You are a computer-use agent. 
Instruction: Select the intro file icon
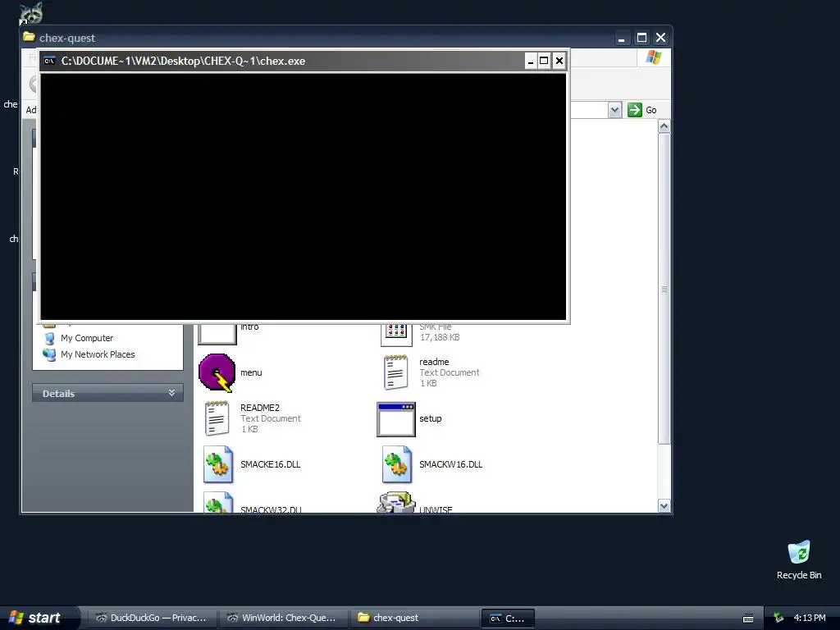point(217,335)
